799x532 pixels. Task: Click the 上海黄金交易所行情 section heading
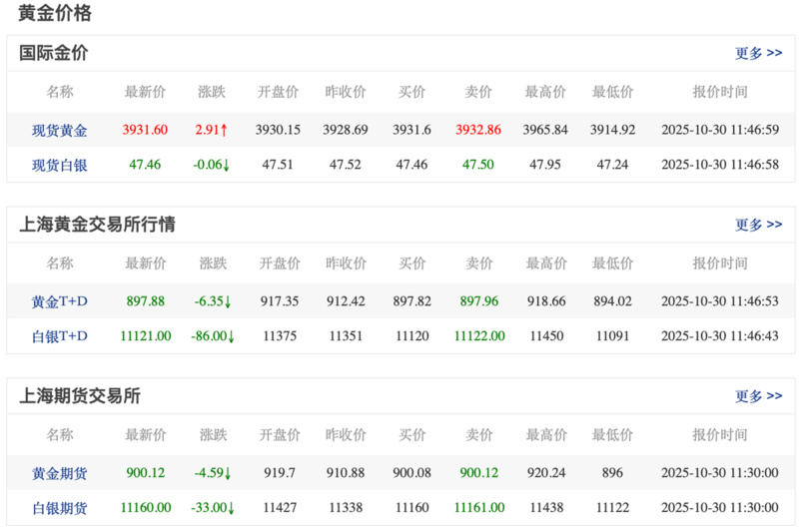[97, 226]
